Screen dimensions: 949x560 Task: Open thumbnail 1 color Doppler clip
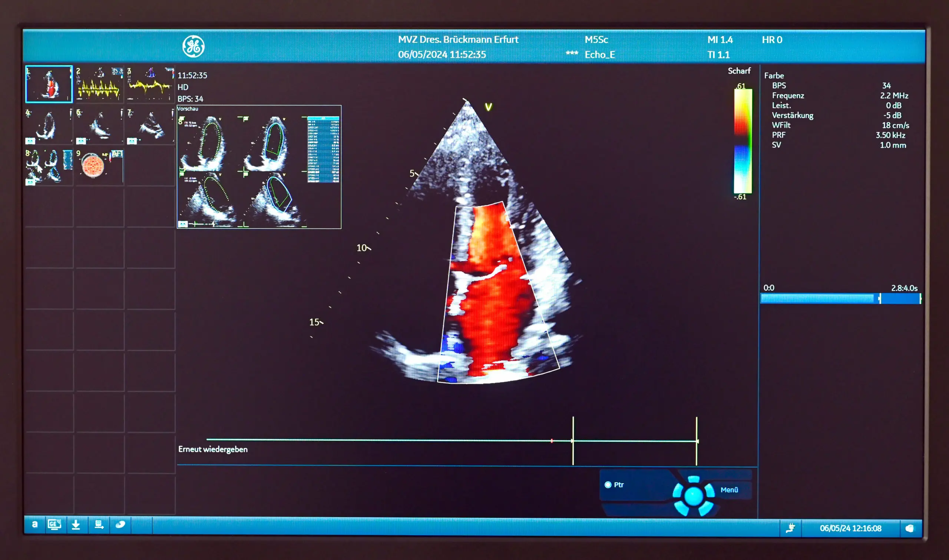coord(49,84)
